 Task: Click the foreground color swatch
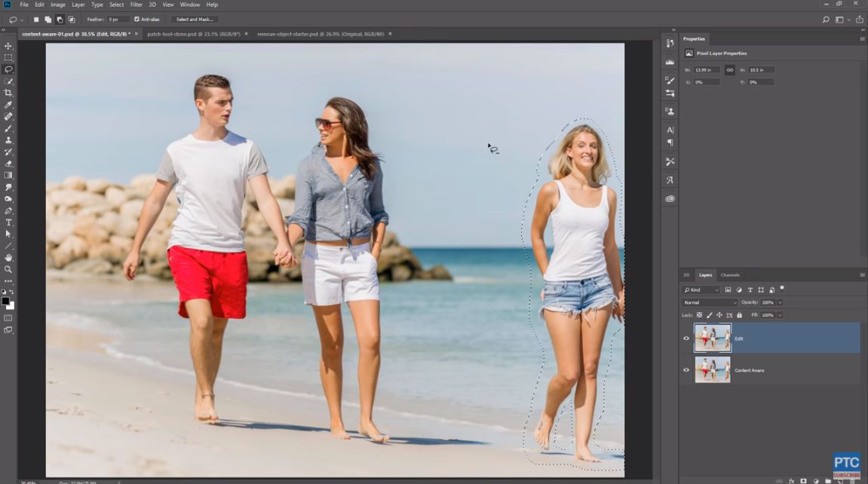coord(5,301)
